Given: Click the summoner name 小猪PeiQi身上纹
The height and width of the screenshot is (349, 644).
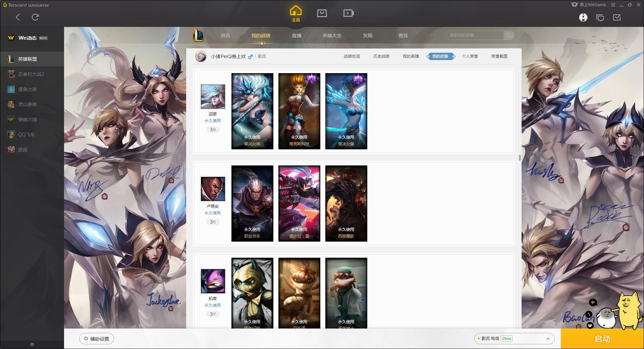Looking at the screenshot, I should 228,56.
